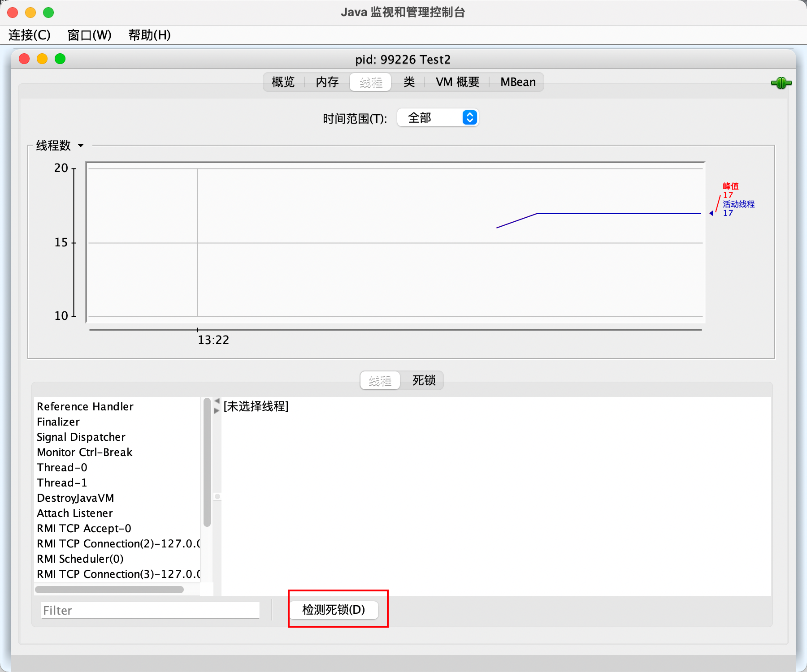Open the 窗口(W) menu
Viewport: 807px width, 672px height.
[x=89, y=35]
